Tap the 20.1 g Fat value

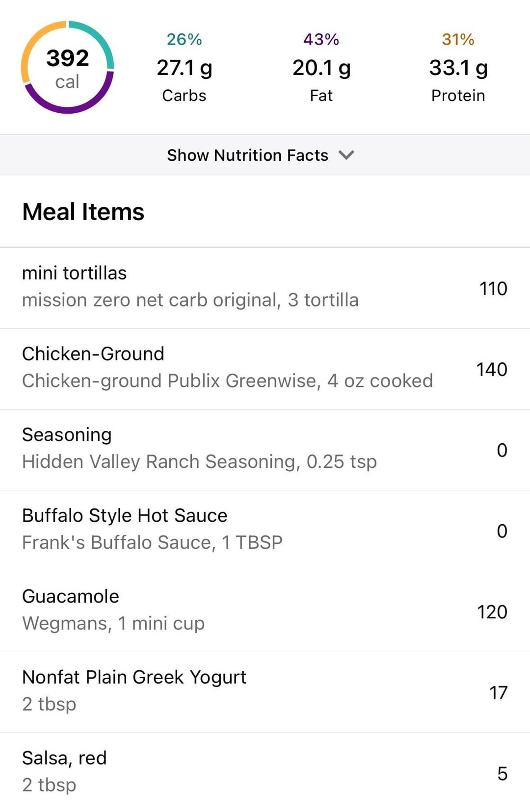point(321,68)
